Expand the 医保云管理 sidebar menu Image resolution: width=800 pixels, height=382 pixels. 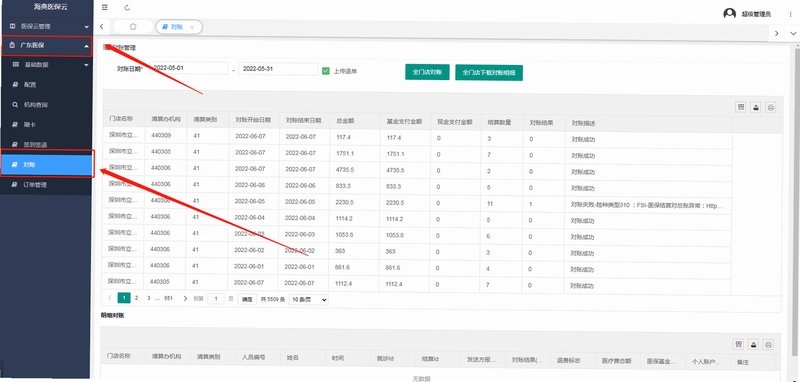[46, 26]
